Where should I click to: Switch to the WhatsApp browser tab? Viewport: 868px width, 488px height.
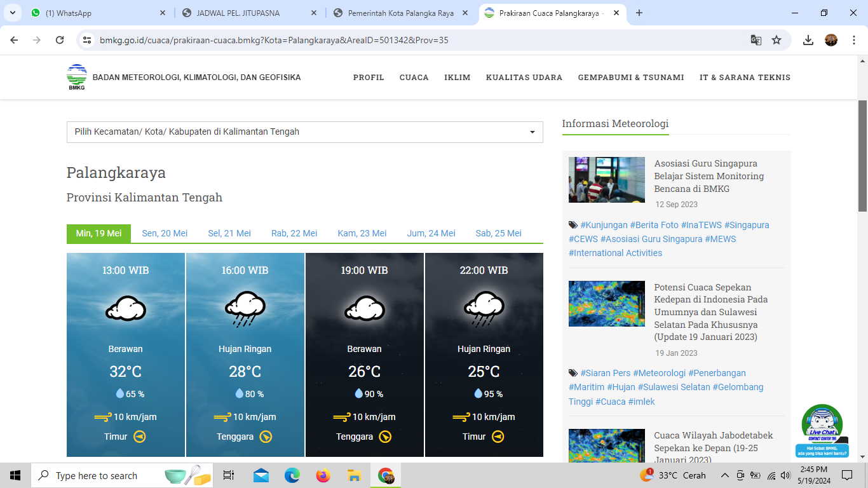point(98,13)
